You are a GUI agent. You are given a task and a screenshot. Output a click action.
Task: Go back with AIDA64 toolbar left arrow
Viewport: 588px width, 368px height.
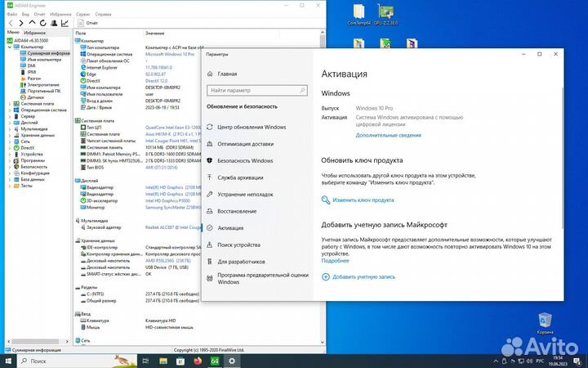click(11, 23)
